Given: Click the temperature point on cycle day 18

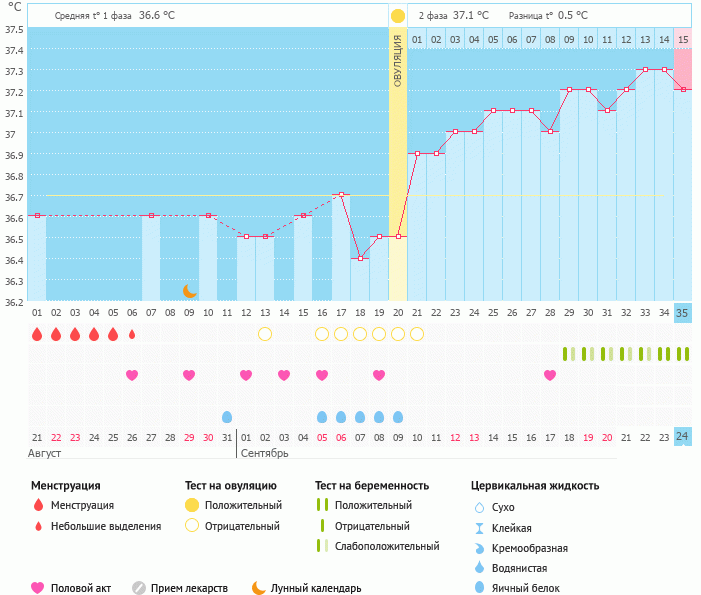Looking at the screenshot, I should pyautogui.click(x=360, y=258).
